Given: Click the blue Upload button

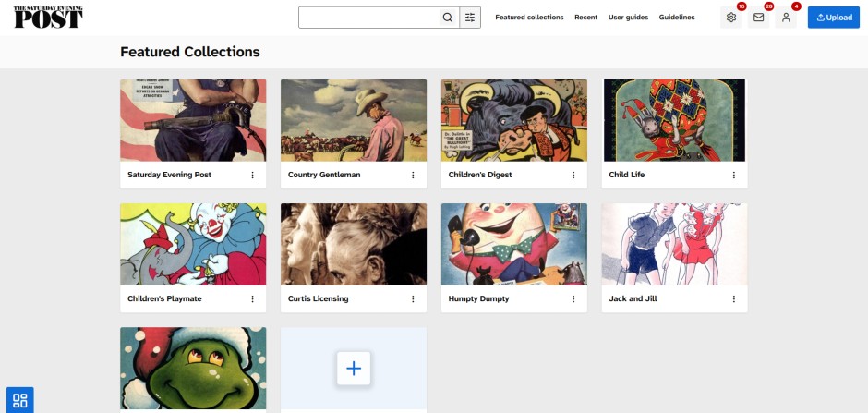Looking at the screenshot, I should point(834,18).
